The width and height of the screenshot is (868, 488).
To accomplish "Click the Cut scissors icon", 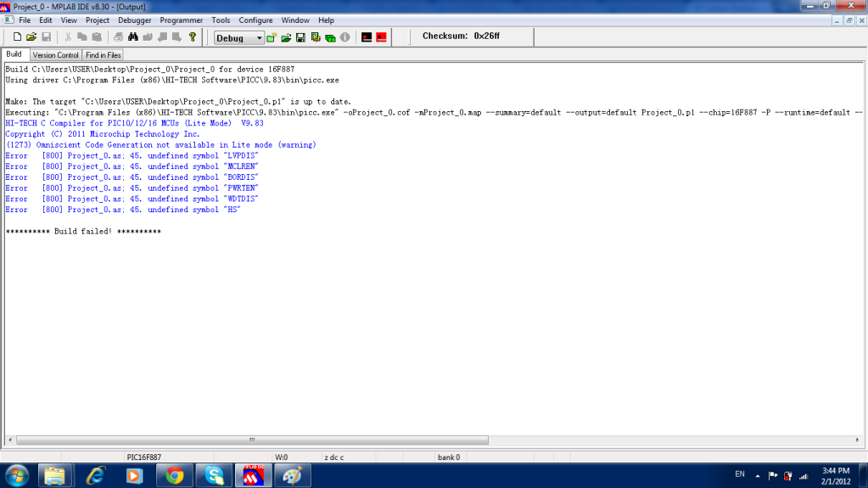I will (x=68, y=37).
